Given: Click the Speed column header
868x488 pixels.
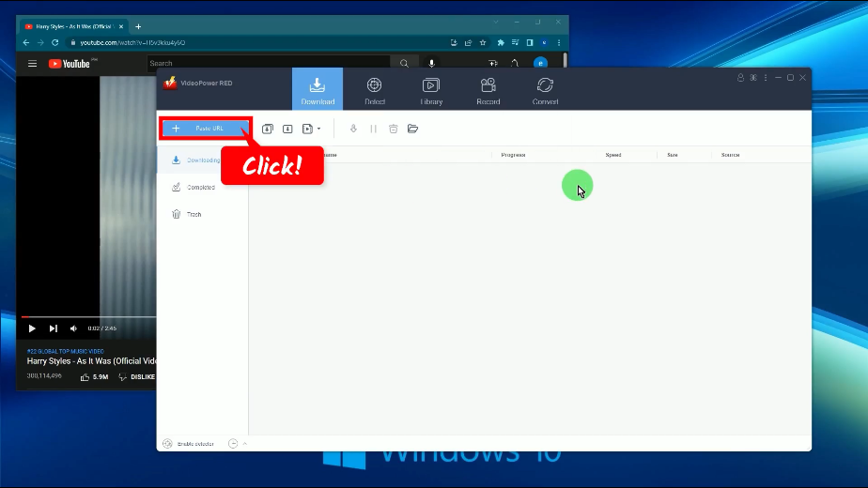Looking at the screenshot, I should (613, 155).
